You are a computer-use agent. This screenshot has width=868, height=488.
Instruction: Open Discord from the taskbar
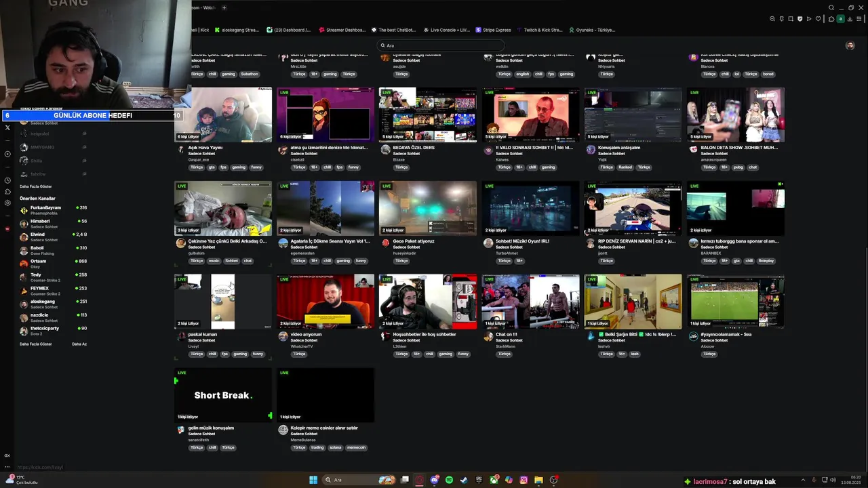pyautogui.click(x=435, y=480)
